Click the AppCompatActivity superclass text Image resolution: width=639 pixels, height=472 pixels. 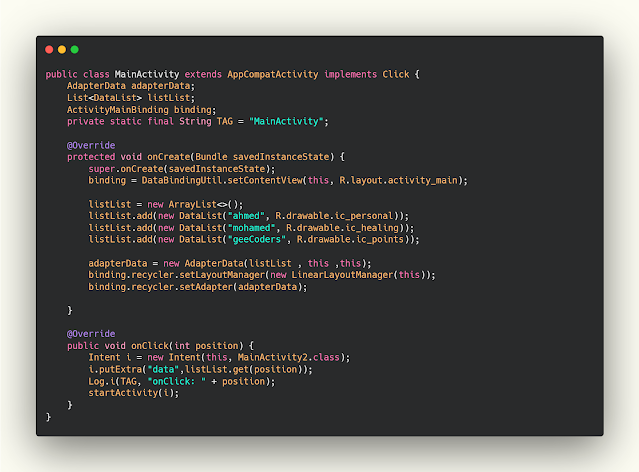(x=273, y=74)
